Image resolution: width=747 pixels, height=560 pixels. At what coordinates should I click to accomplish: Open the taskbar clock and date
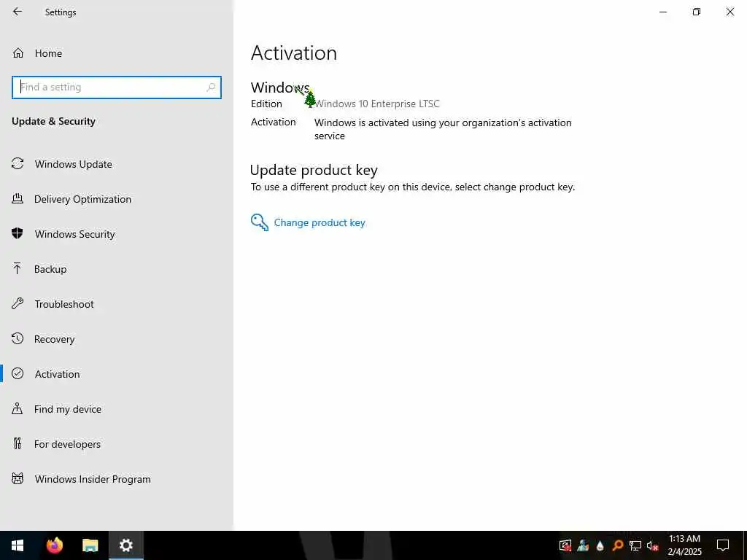pyautogui.click(x=684, y=545)
